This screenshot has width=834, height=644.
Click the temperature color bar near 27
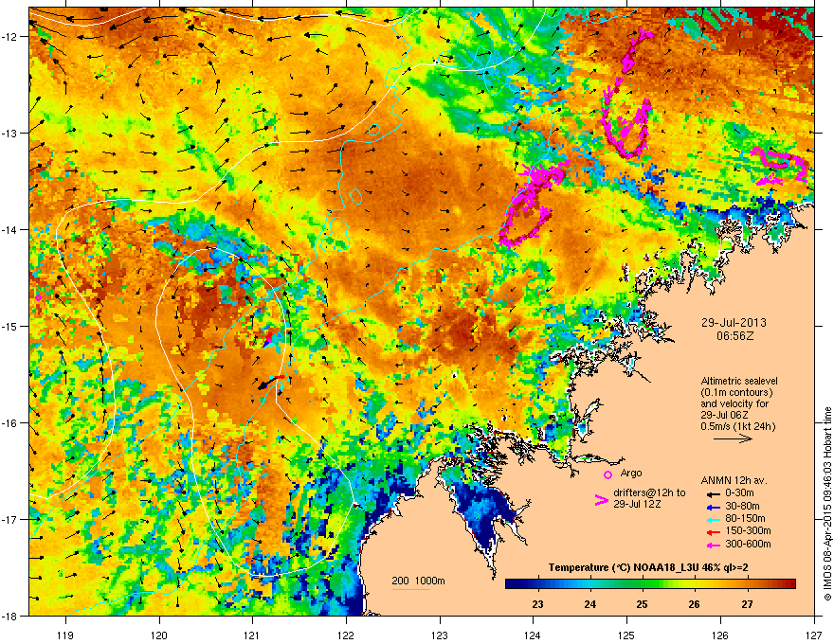pos(748,584)
